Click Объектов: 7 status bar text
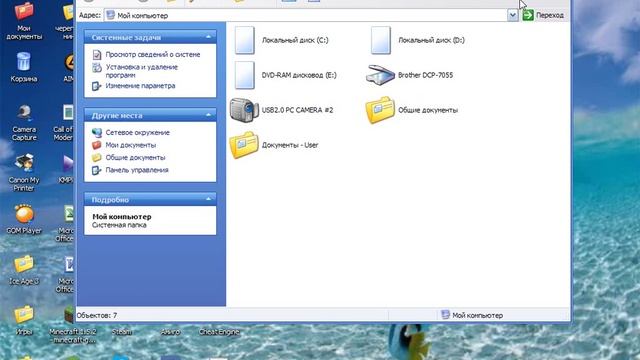 [97, 315]
